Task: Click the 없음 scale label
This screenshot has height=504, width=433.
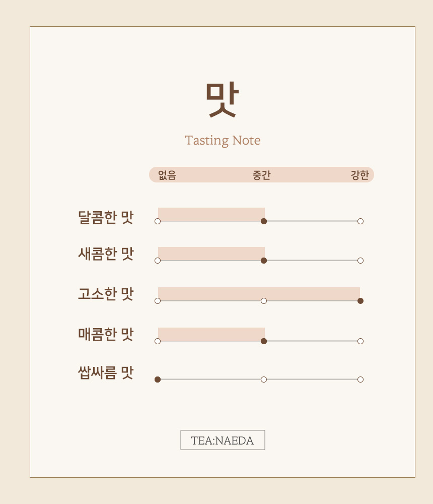Action: [x=167, y=175]
